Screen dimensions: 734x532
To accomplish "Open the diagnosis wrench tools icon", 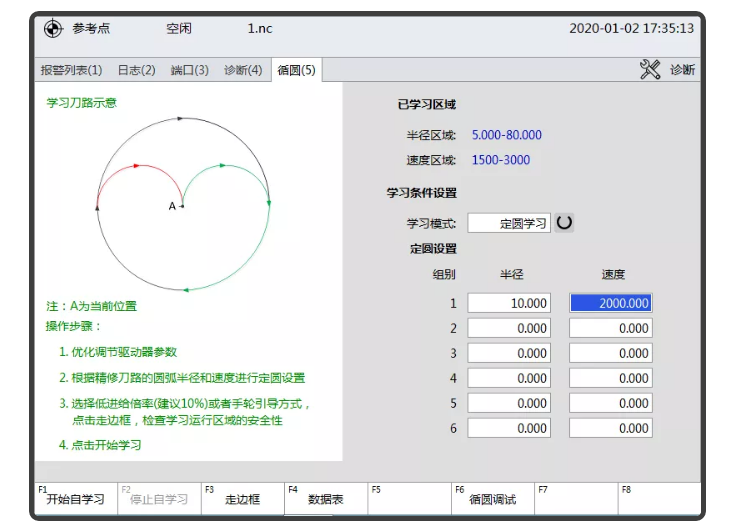I will [x=650, y=70].
